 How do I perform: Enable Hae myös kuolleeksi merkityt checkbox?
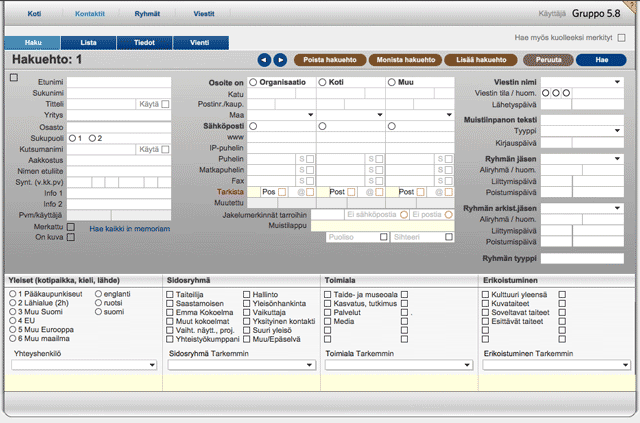click(x=622, y=38)
